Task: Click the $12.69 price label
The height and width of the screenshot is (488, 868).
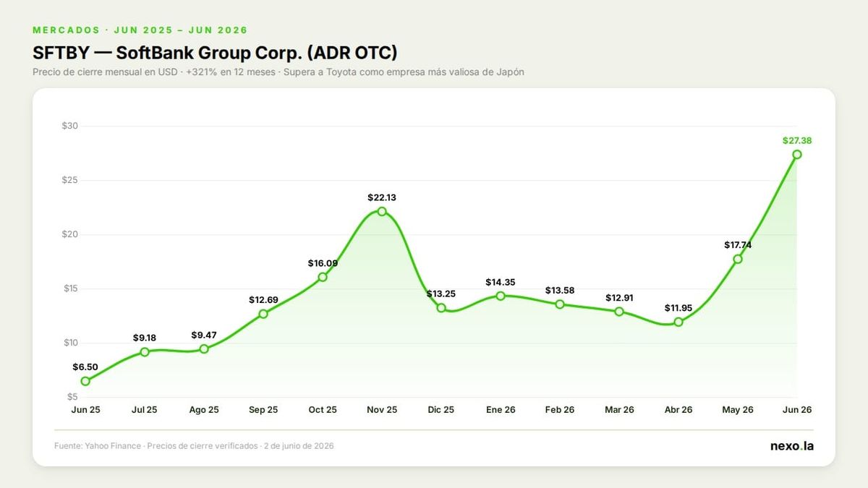Action: coord(263,300)
